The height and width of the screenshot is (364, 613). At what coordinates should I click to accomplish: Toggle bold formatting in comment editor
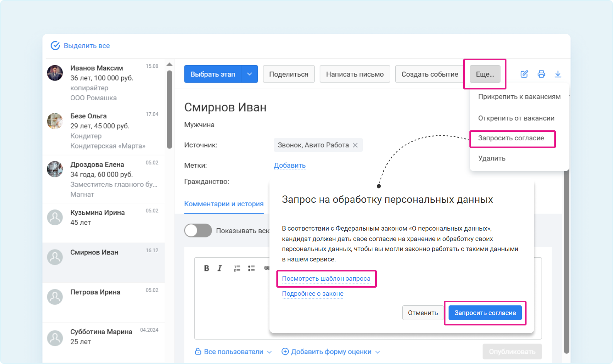207,268
